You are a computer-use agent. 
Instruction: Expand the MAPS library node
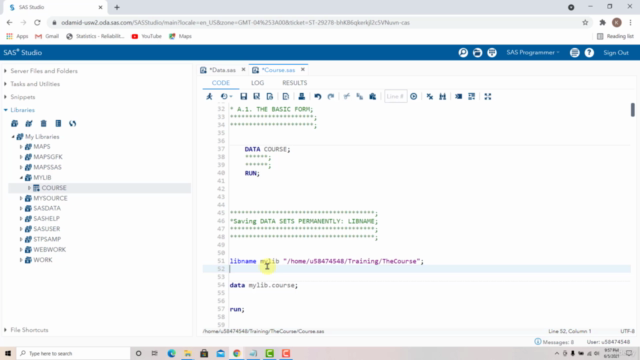pos(21,147)
